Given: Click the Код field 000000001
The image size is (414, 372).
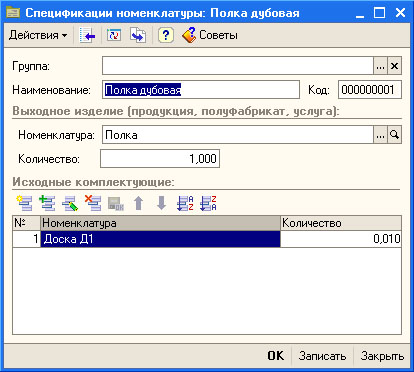Looking at the screenshot, I should pyautogui.click(x=370, y=90).
